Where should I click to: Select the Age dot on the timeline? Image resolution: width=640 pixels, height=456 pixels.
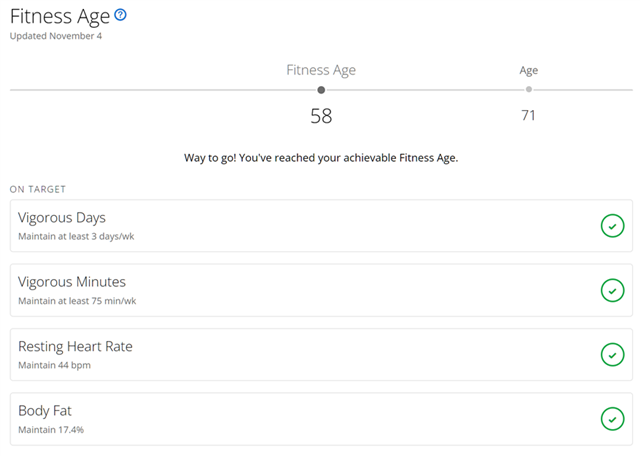[529, 89]
